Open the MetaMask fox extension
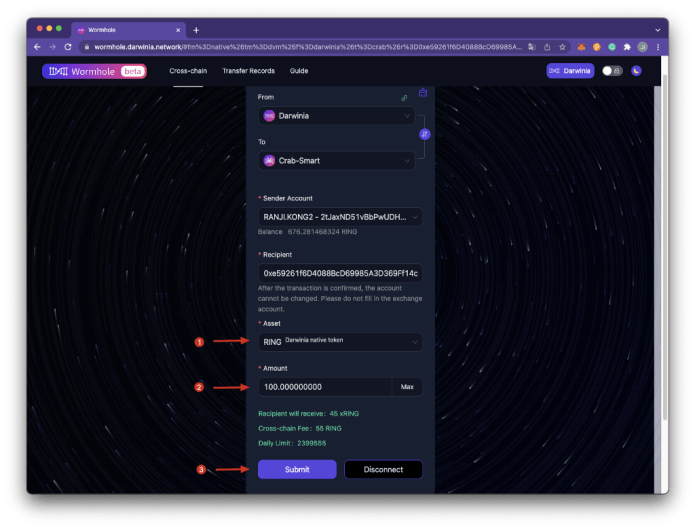 [x=581, y=47]
